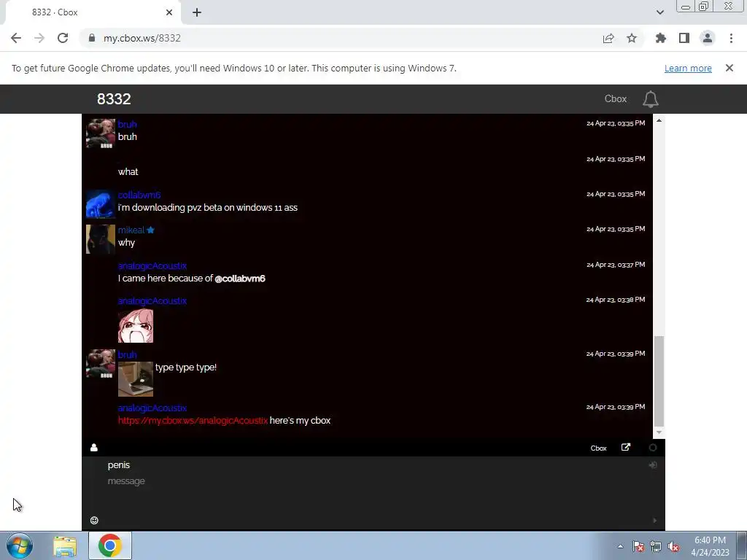Open the Chrome profile avatar icon
Screen dimensions: 747x560
point(708,38)
